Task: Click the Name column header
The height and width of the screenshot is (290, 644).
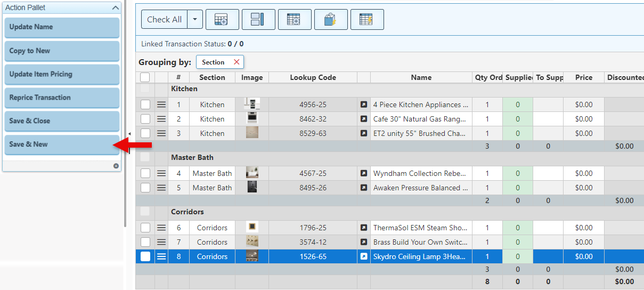Action: pos(421,77)
